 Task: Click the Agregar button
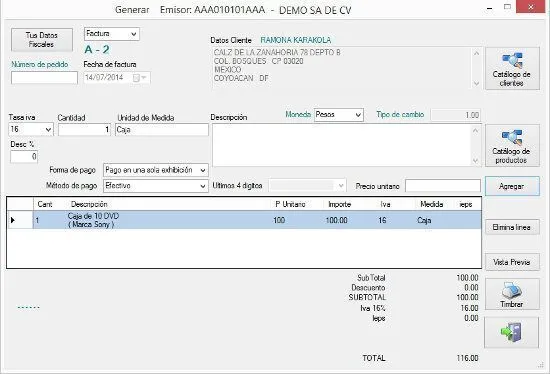pos(512,186)
